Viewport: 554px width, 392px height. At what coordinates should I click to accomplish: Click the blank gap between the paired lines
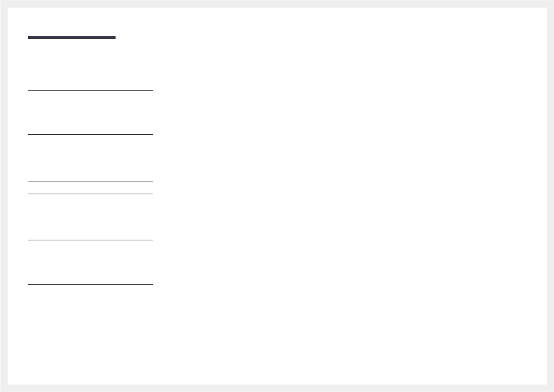click(x=90, y=187)
